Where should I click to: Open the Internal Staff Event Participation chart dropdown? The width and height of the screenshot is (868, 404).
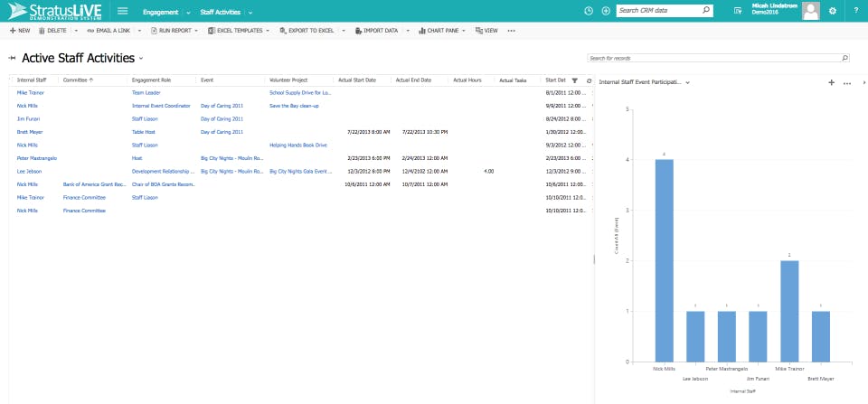688,82
